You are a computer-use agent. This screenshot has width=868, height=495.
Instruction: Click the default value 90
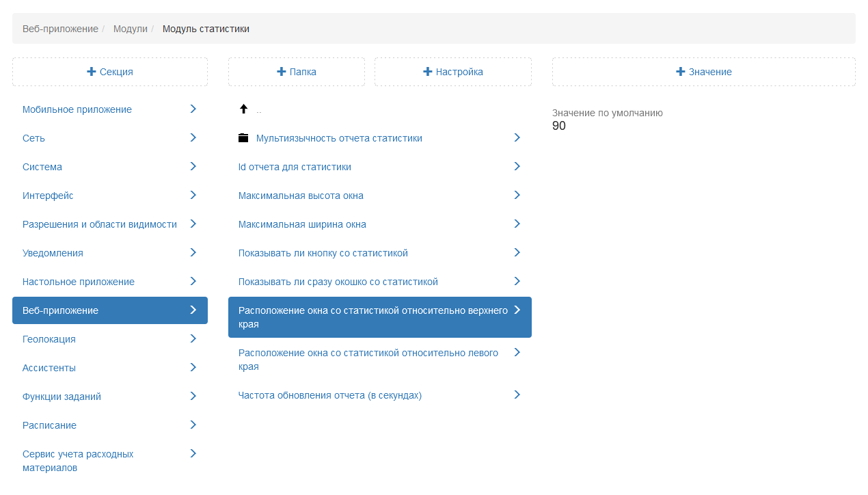[x=559, y=126]
